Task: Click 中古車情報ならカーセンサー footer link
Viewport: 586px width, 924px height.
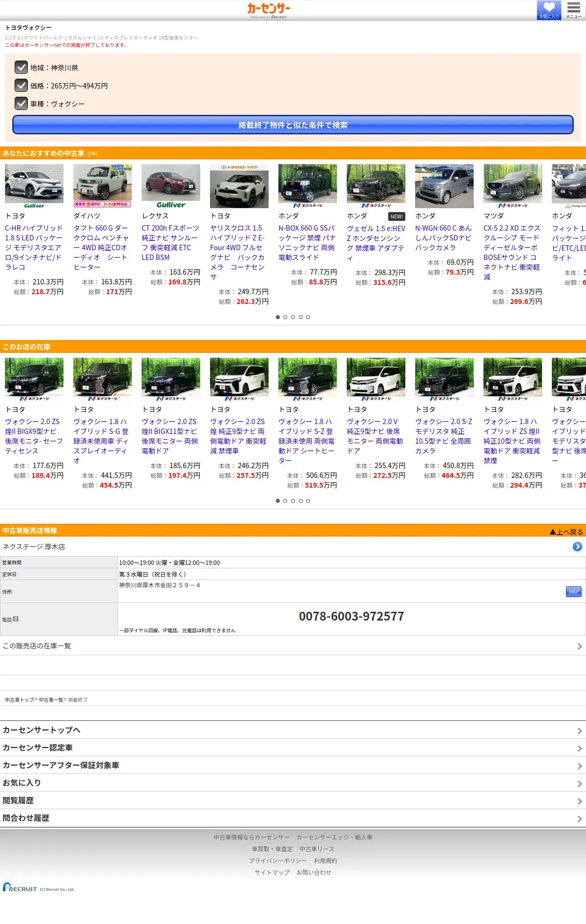Action: pos(251,837)
